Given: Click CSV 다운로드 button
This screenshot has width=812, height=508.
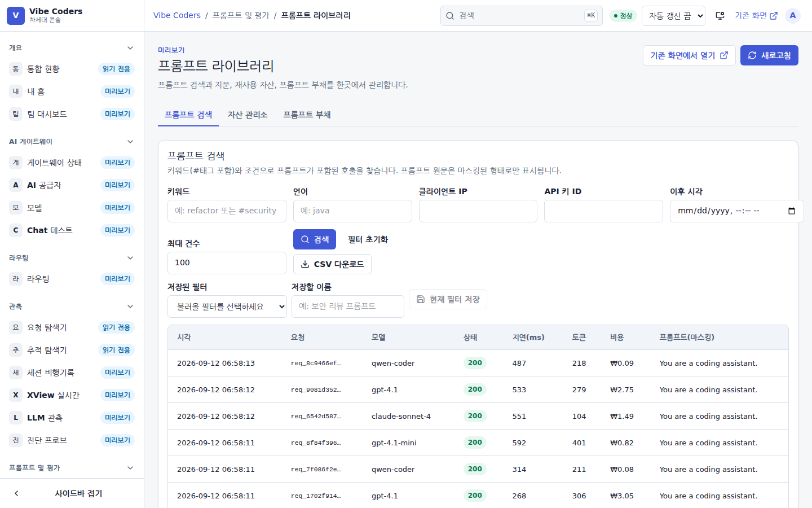Looking at the screenshot, I should [x=332, y=264].
